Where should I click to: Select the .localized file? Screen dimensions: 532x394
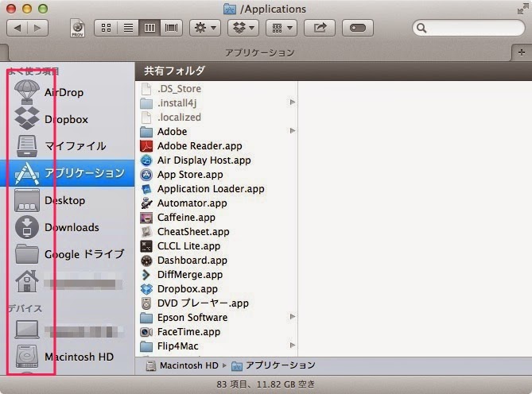tap(216, 118)
